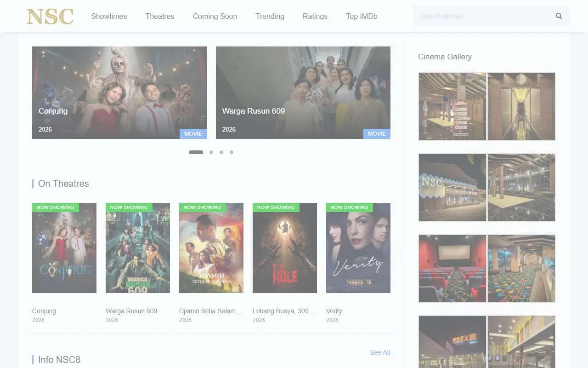Viewport: 588px width, 368px height.
Task: Open the Trending menu item
Action: tap(270, 16)
